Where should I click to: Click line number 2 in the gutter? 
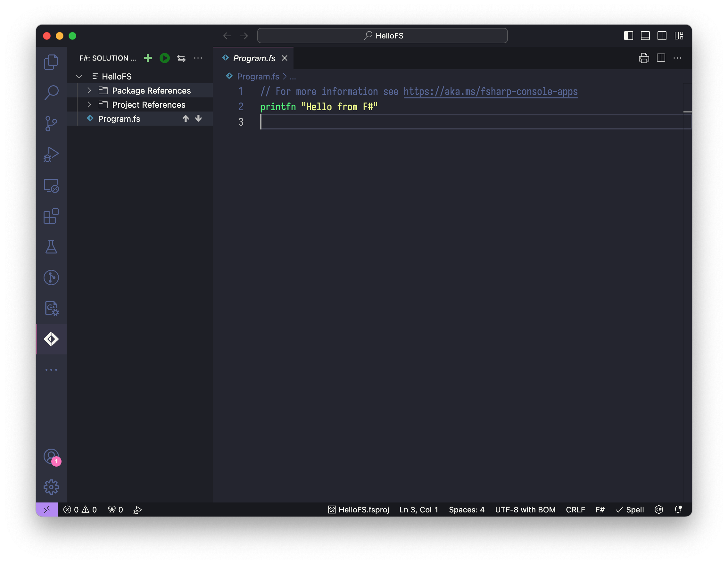coord(241,107)
